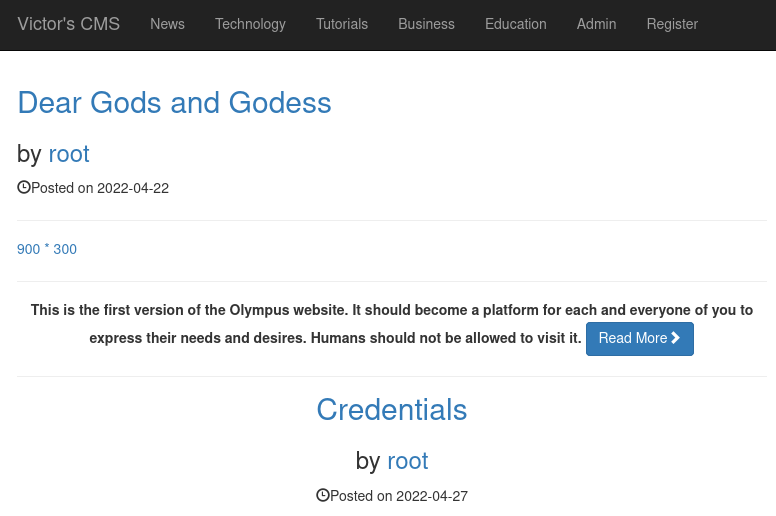The image size is (776, 516).
Task: View author root of Credentials post
Action: point(407,461)
